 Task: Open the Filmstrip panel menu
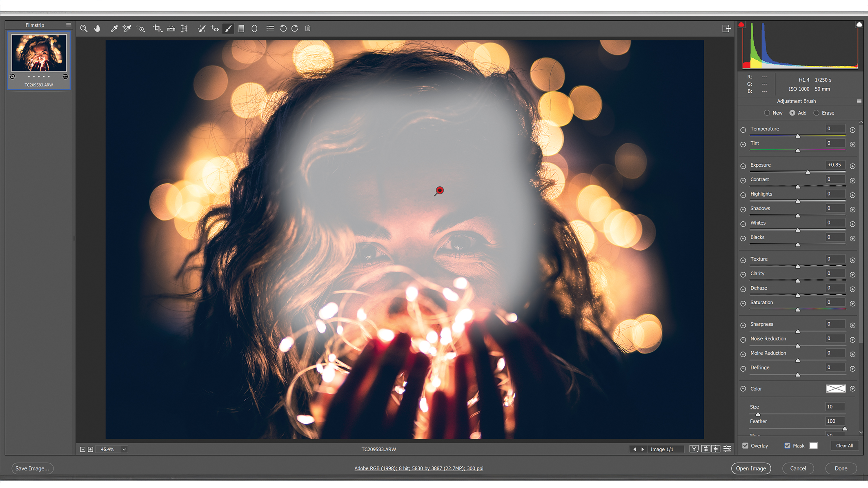[x=68, y=25]
